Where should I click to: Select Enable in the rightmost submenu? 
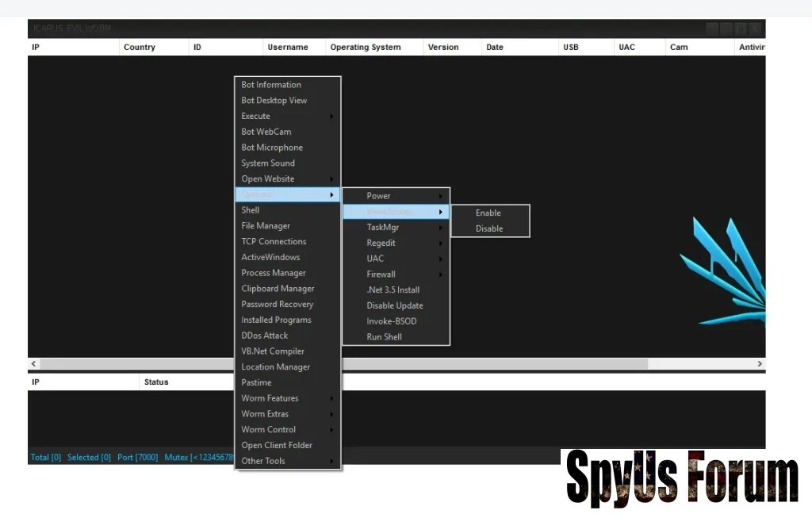pos(488,213)
